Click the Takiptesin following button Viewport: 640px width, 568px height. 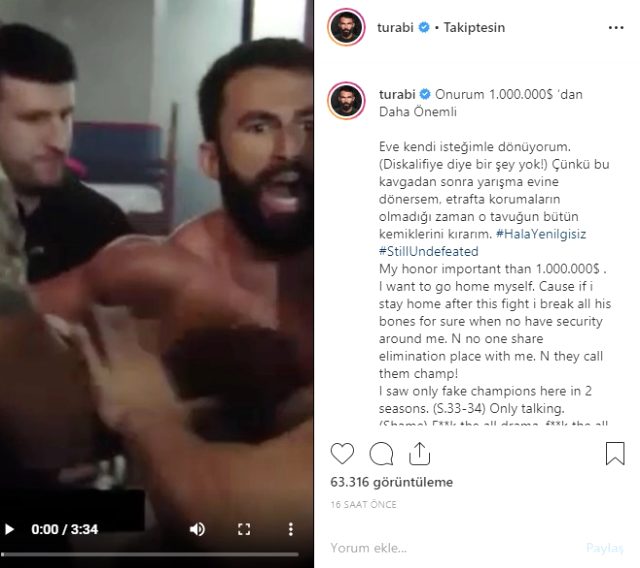coord(474,28)
